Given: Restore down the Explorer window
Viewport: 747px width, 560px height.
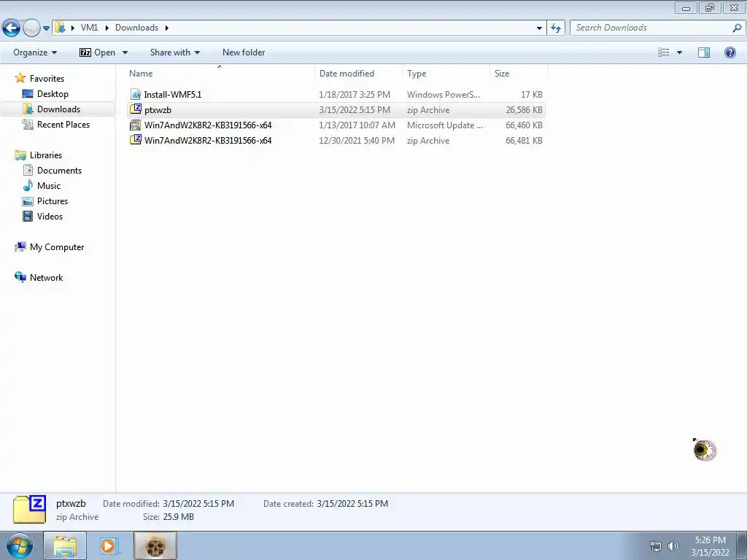Looking at the screenshot, I should pyautogui.click(x=710, y=7).
